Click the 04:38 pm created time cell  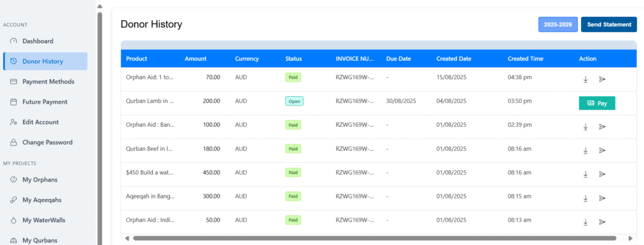[519, 77]
